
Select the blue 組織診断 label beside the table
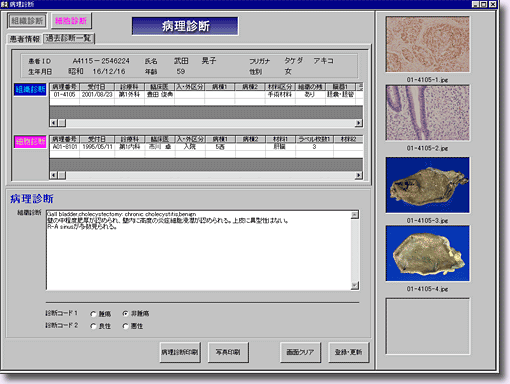coord(30,90)
